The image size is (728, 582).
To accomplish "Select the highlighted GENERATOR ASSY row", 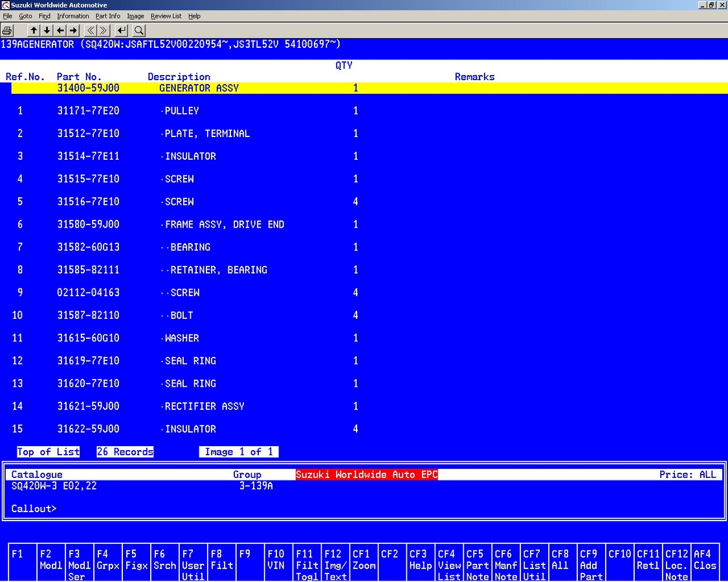I will (370, 88).
